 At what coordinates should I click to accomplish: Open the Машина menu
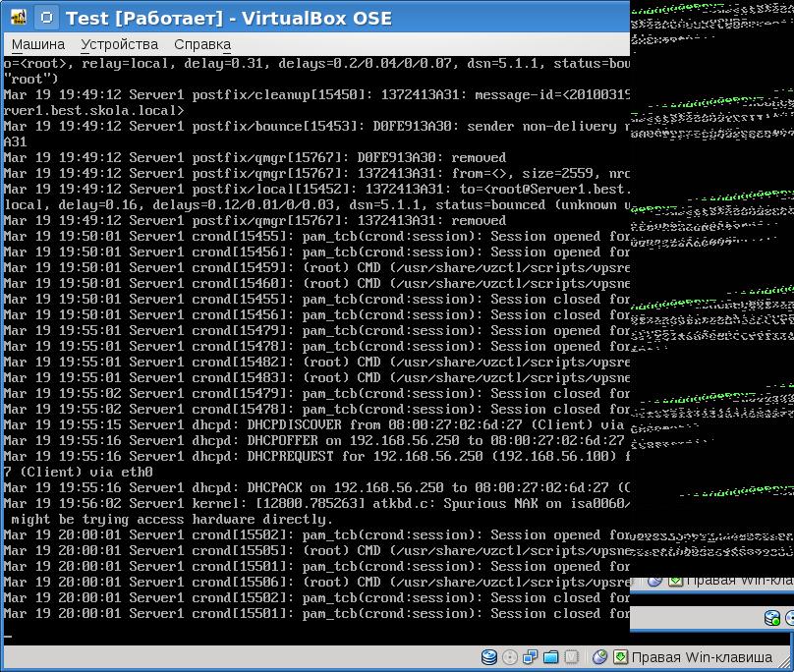[x=37, y=44]
